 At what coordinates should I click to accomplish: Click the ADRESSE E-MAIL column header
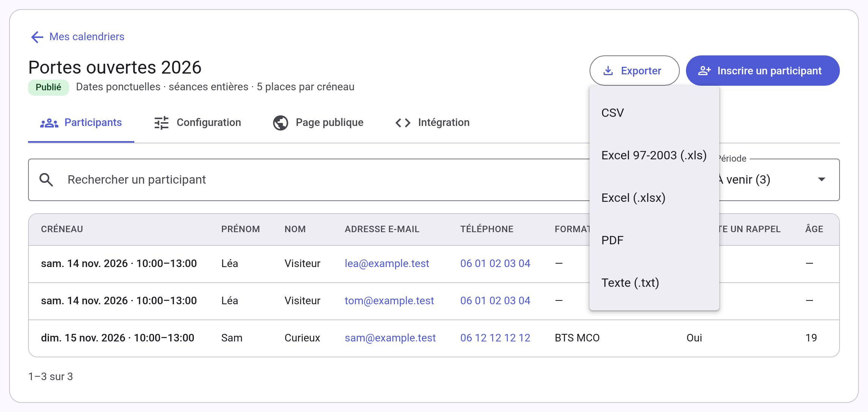coord(382,229)
